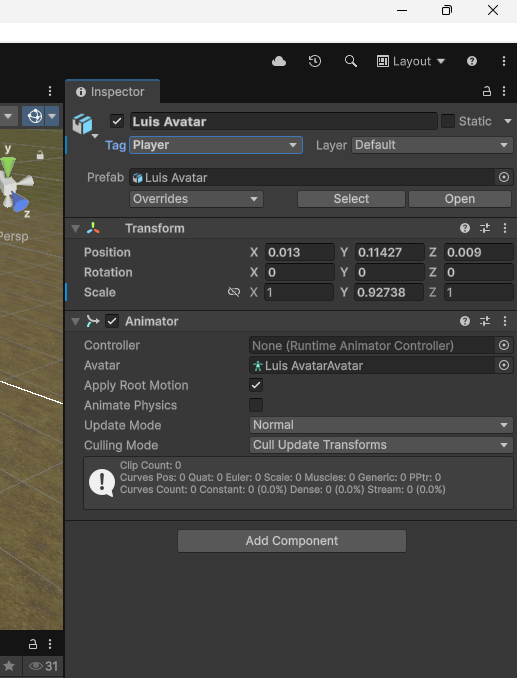Open Update Mode dropdown showing Normal
Viewport: 517px width, 678px height.
(381, 425)
